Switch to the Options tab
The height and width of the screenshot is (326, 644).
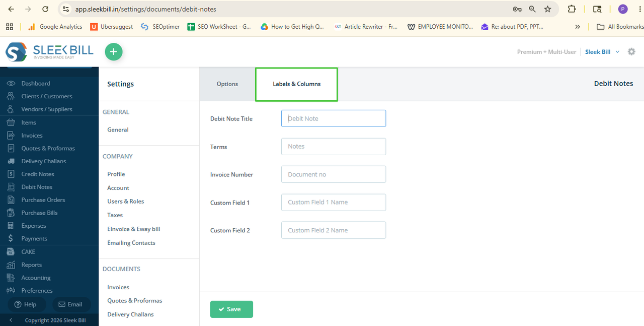click(227, 84)
